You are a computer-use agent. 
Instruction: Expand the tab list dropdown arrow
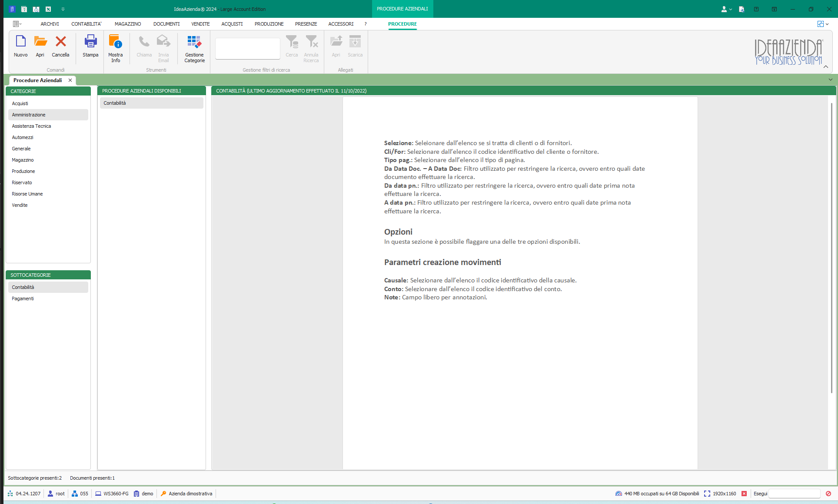click(x=831, y=80)
